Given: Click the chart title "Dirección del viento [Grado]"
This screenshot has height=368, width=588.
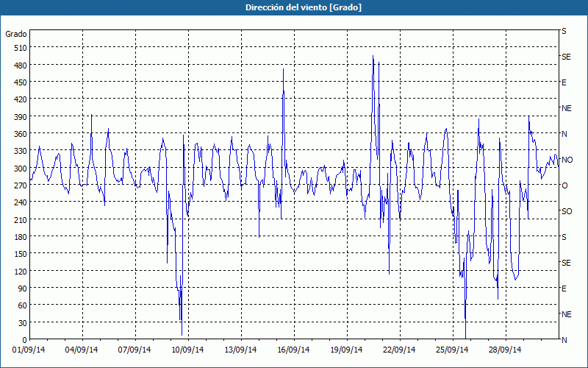Looking at the screenshot, I should (303, 7).
